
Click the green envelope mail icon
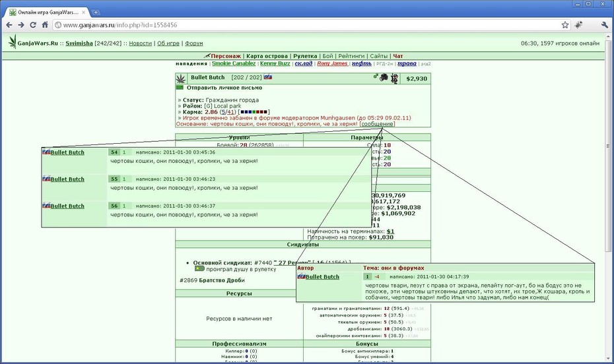point(180,88)
